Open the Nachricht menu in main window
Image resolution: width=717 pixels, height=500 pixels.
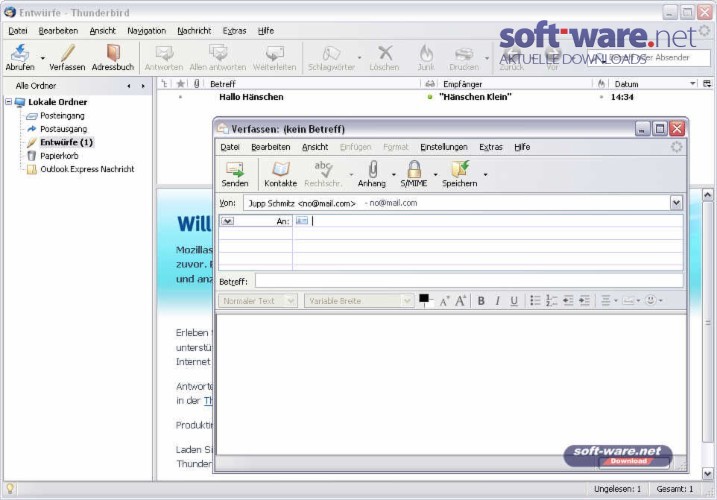194,31
